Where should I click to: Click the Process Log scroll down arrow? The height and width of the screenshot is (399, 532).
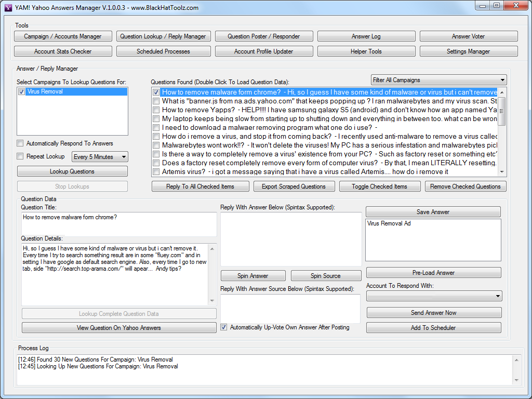tap(516, 380)
